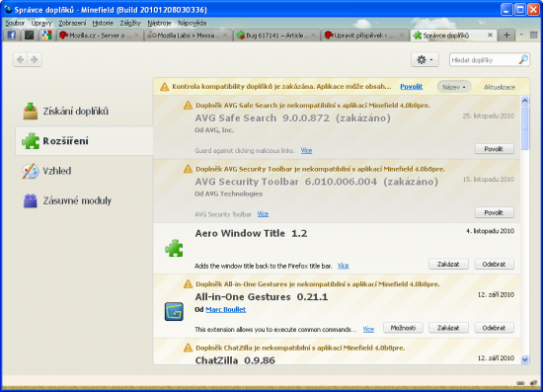
Task: Click warning icon for AVG Security Toolbar
Action: point(188,169)
